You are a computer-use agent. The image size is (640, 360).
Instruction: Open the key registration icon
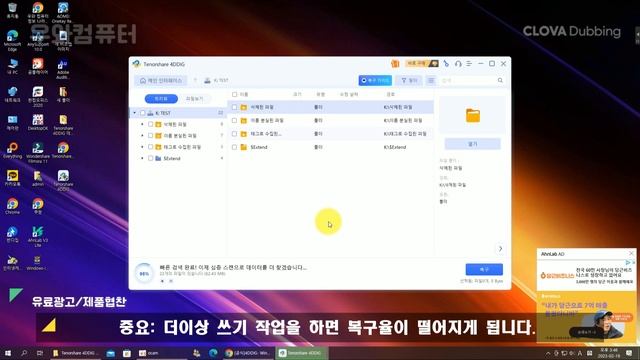point(446,64)
